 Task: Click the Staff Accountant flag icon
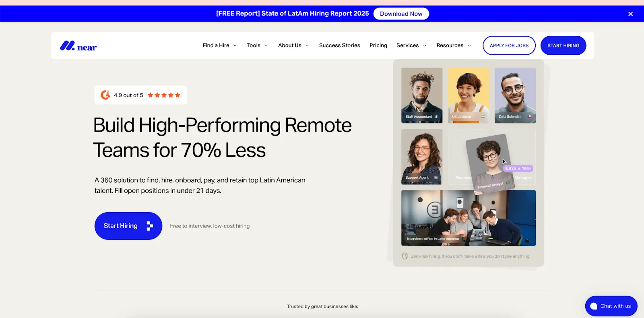436,117
